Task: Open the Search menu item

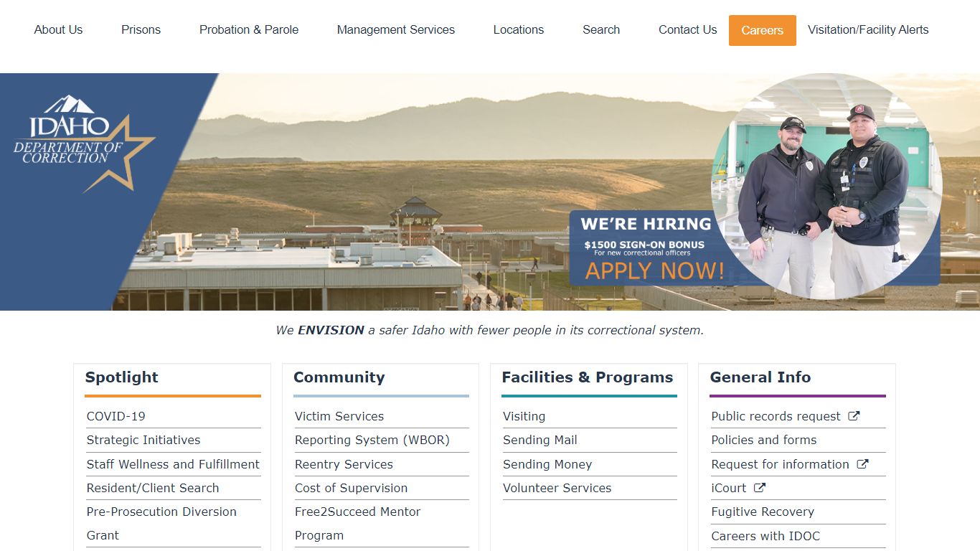Action: click(x=601, y=30)
